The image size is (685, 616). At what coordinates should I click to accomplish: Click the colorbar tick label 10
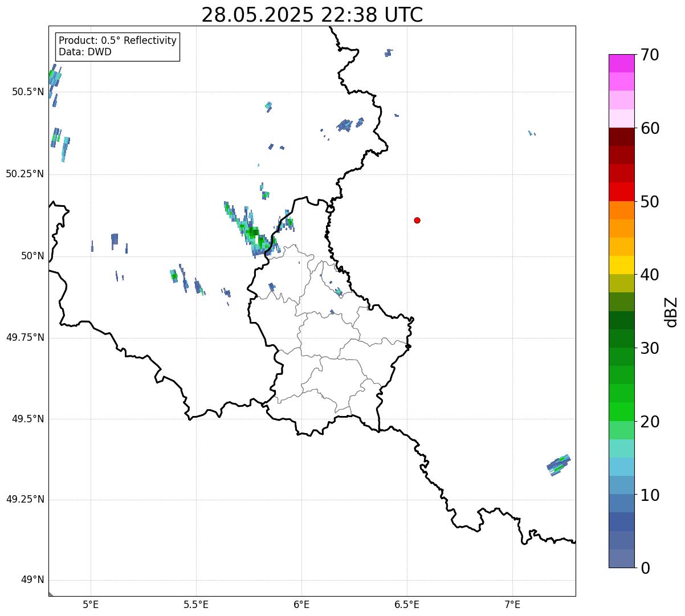650,495
